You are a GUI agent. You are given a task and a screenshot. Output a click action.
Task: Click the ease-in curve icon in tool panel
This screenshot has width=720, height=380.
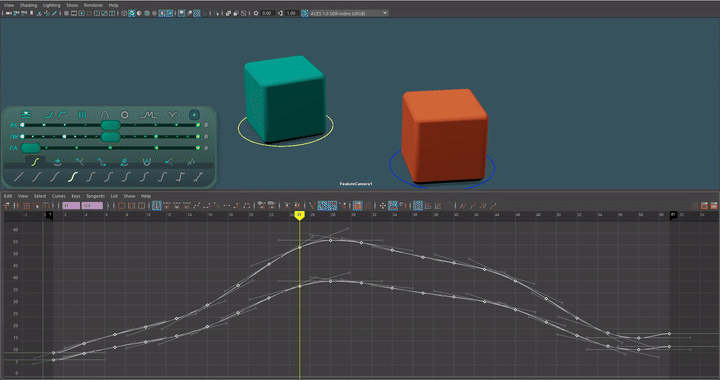point(48,114)
